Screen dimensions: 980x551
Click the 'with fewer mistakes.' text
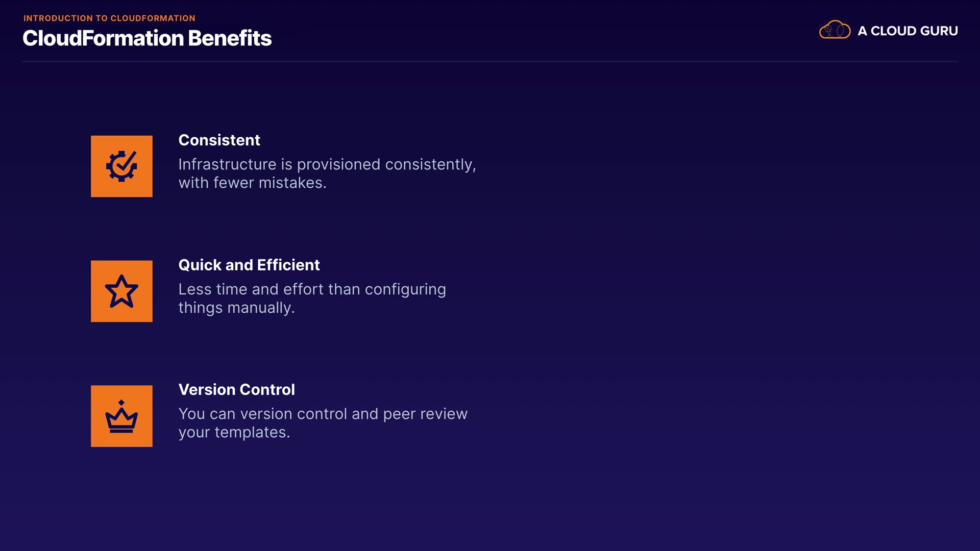(252, 183)
